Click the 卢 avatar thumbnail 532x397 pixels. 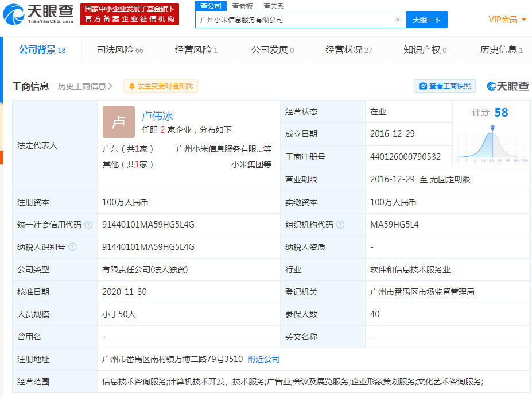pyautogui.click(x=119, y=122)
